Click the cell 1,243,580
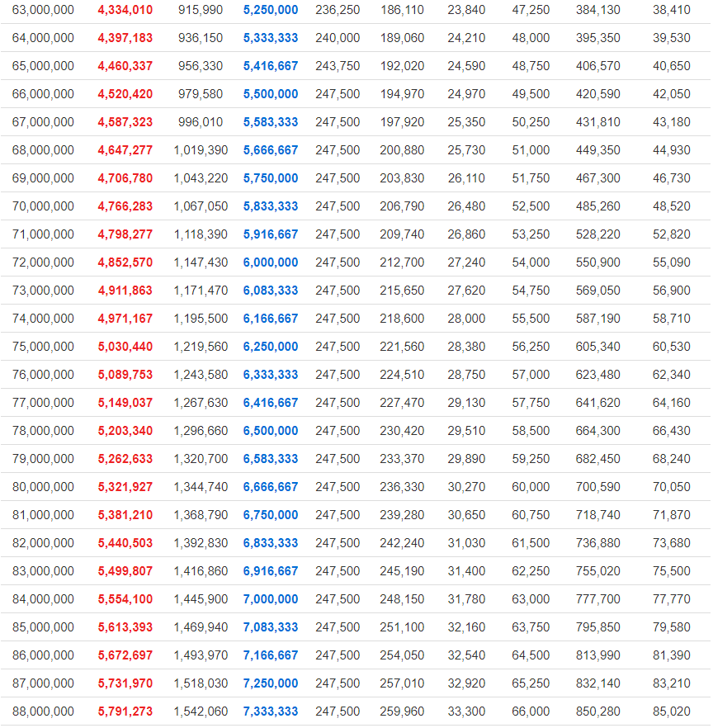 click(x=201, y=375)
